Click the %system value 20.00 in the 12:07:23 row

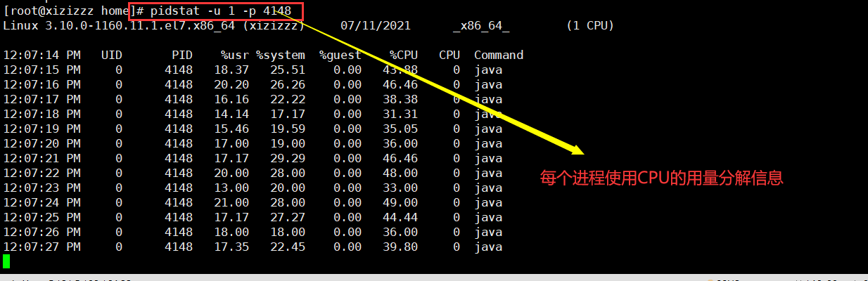pos(288,188)
